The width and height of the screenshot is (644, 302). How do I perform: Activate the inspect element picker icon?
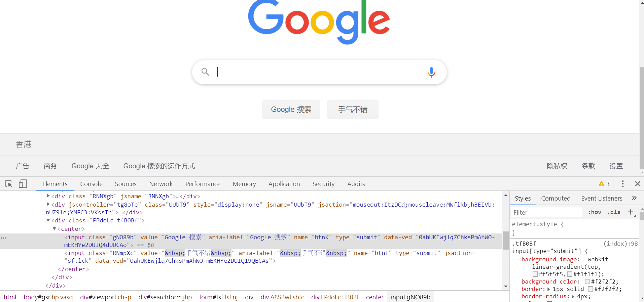9,184
